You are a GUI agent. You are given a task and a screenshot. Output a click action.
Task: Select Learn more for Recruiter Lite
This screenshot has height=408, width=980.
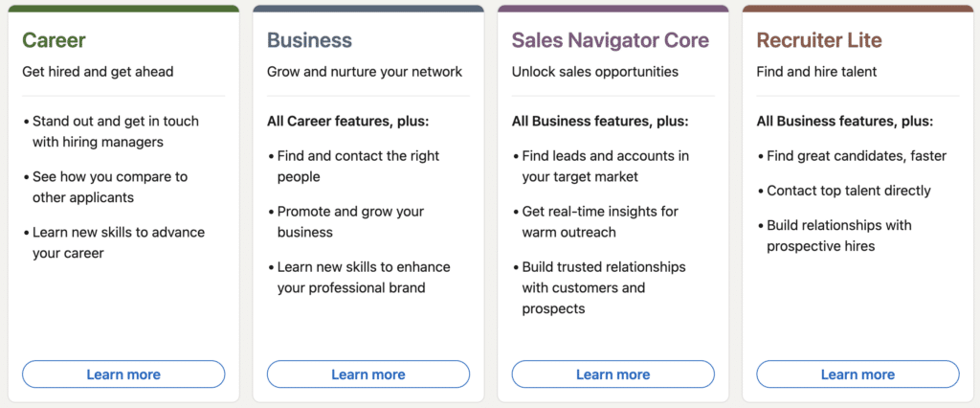point(857,374)
